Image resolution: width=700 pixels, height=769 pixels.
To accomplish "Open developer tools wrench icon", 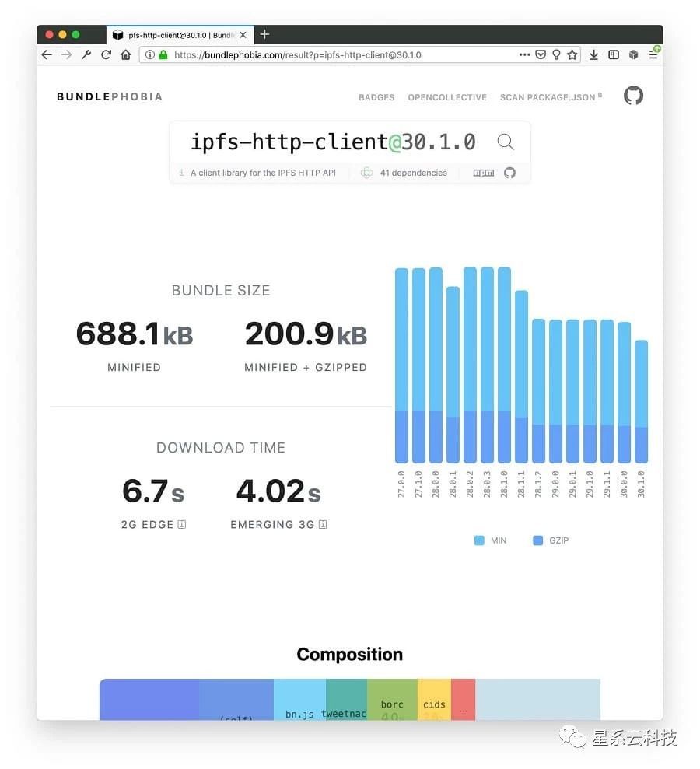I will 86,55.
